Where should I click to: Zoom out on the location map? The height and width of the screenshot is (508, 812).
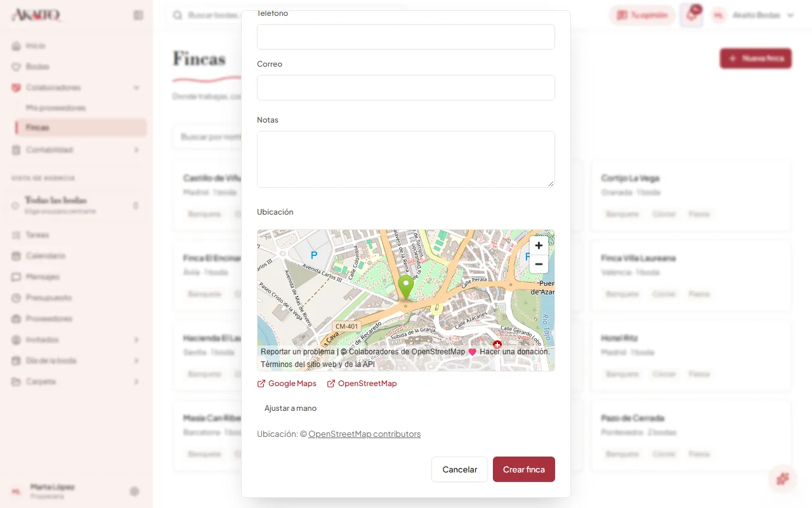pos(539,264)
